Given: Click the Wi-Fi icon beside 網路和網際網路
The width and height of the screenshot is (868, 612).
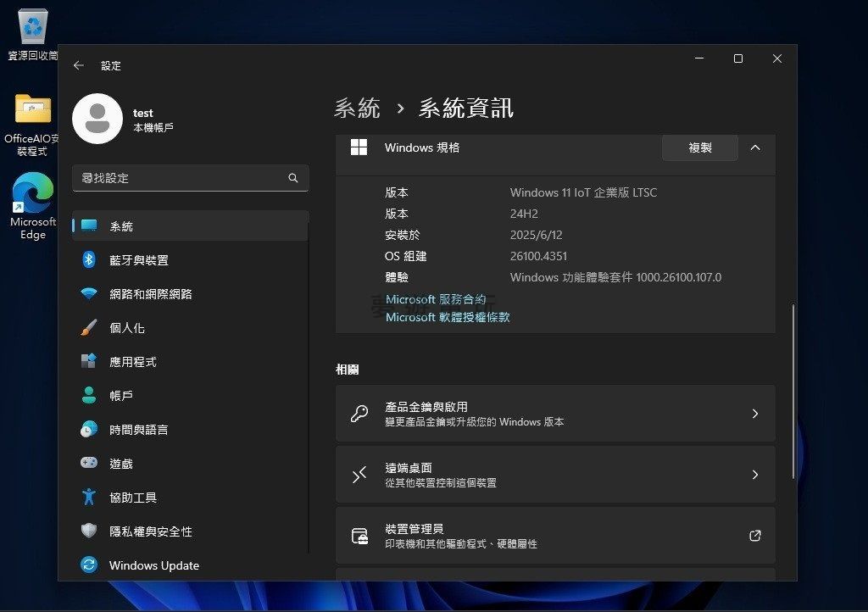Looking at the screenshot, I should (89, 293).
